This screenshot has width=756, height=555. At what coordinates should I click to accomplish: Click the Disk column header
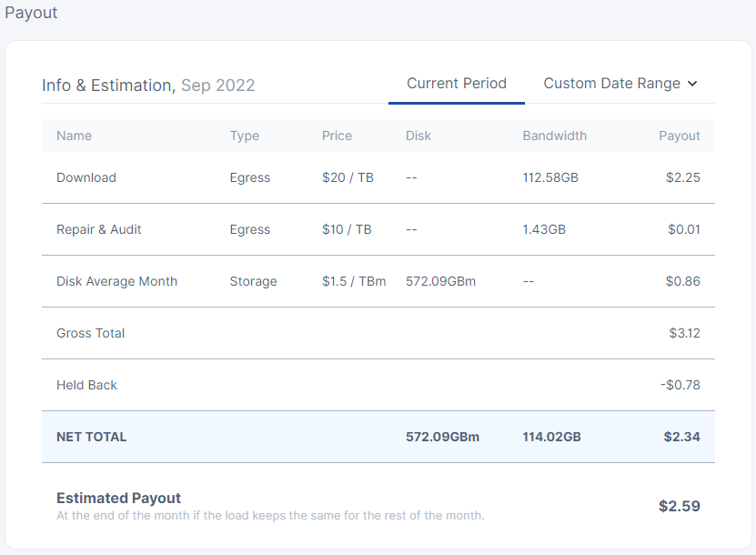tap(418, 136)
